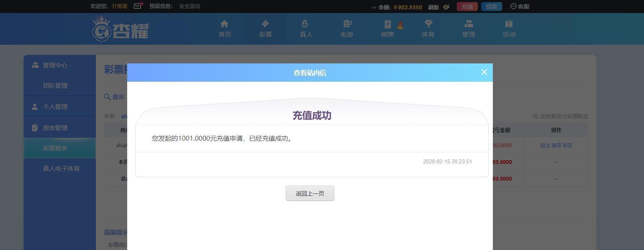Go to 首页 home navigation item
This screenshot has width=644, height=250.
[x=225, y=29]
